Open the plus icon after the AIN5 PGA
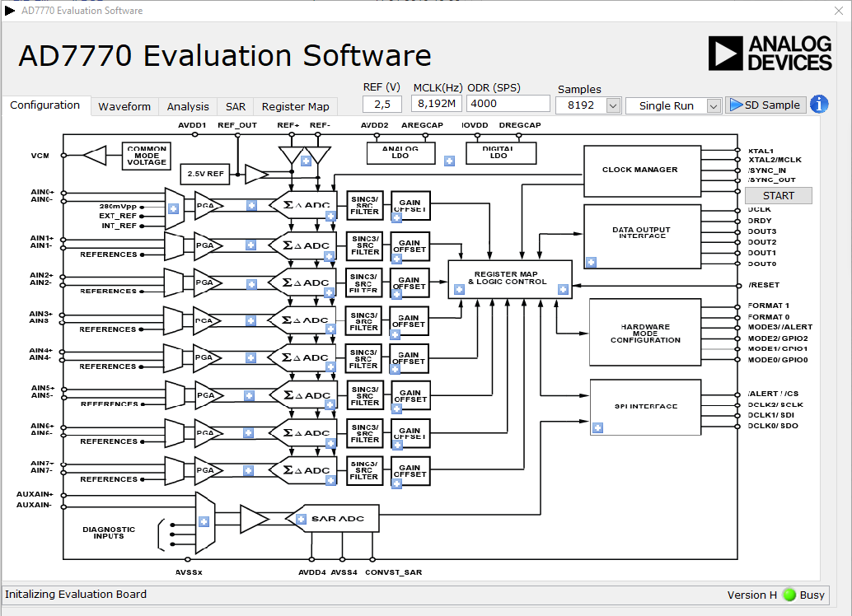 click(x=249, y=395)
